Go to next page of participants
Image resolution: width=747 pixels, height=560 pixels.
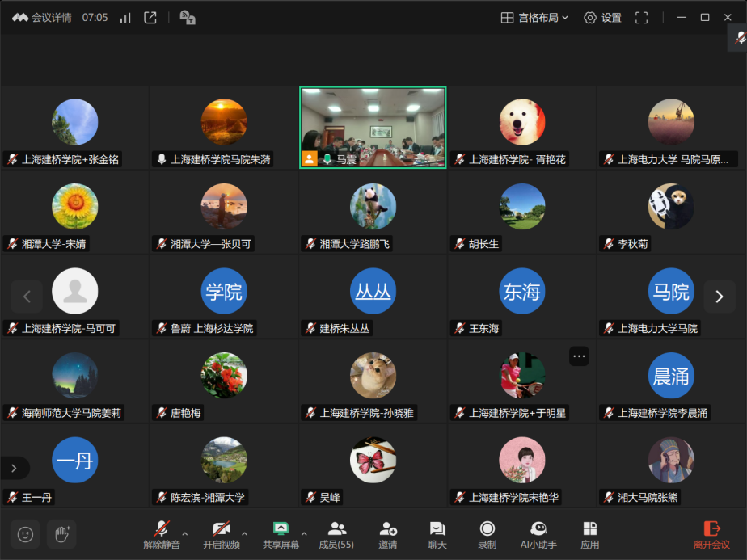pos(719,297)
